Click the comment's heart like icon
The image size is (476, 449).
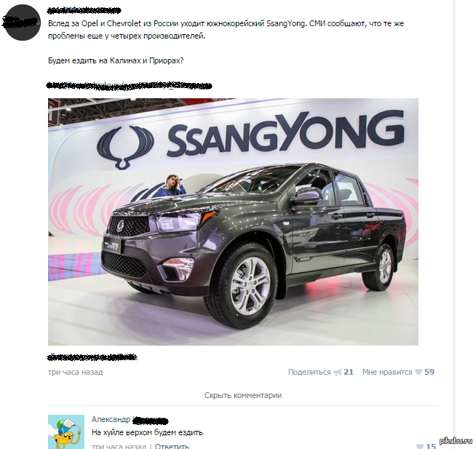coord(420,446)
